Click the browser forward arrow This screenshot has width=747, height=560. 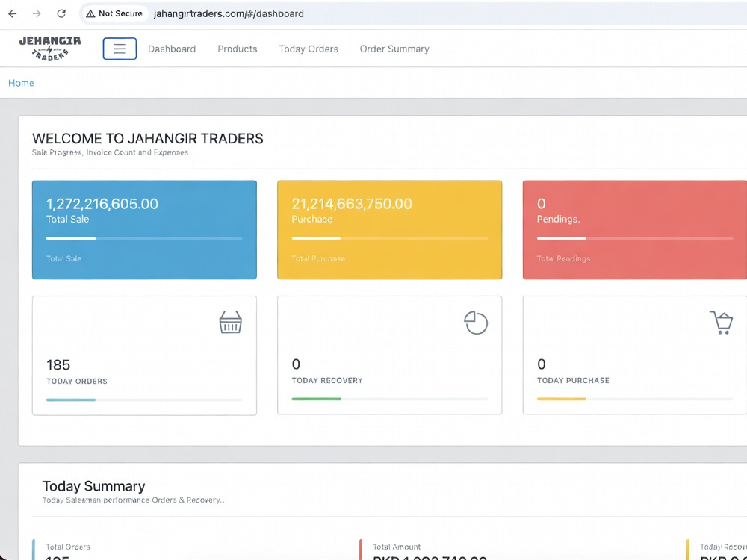point(37,13)
